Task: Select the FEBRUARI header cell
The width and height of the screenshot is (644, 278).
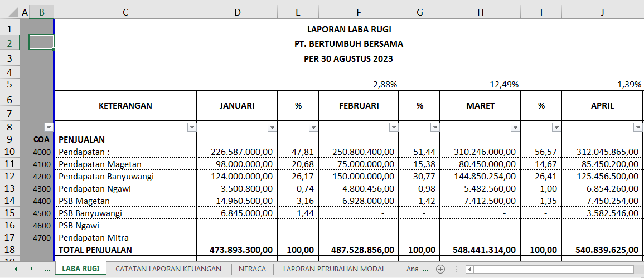Action: pos(359,105)
